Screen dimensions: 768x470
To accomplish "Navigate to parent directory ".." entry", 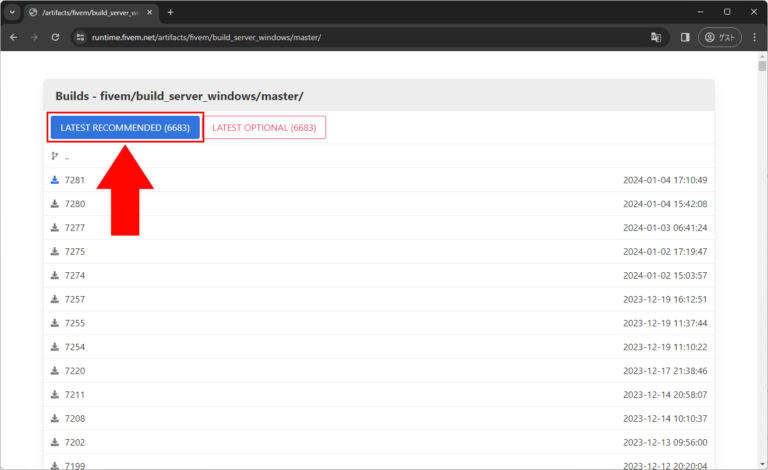I will coord(66,157).
